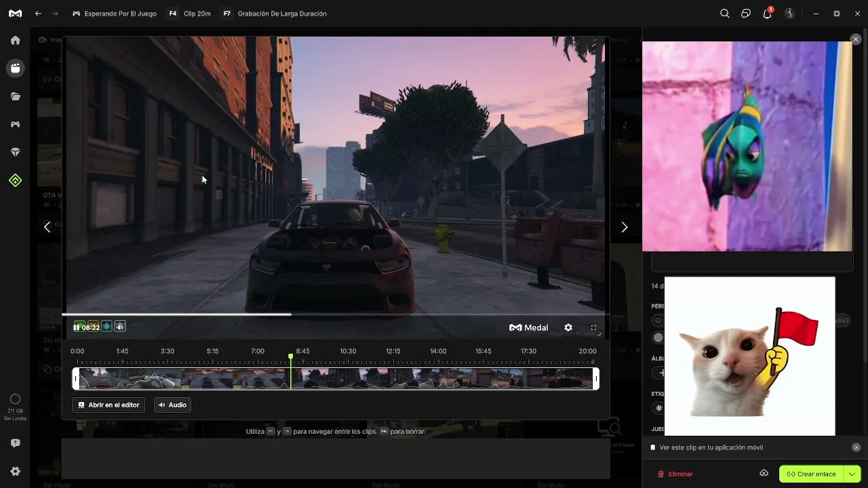868x488 pixels.
Task: Trigger the F4 Clip 20m shortcut
Action: pyautogui.click(x=189, y=14)
